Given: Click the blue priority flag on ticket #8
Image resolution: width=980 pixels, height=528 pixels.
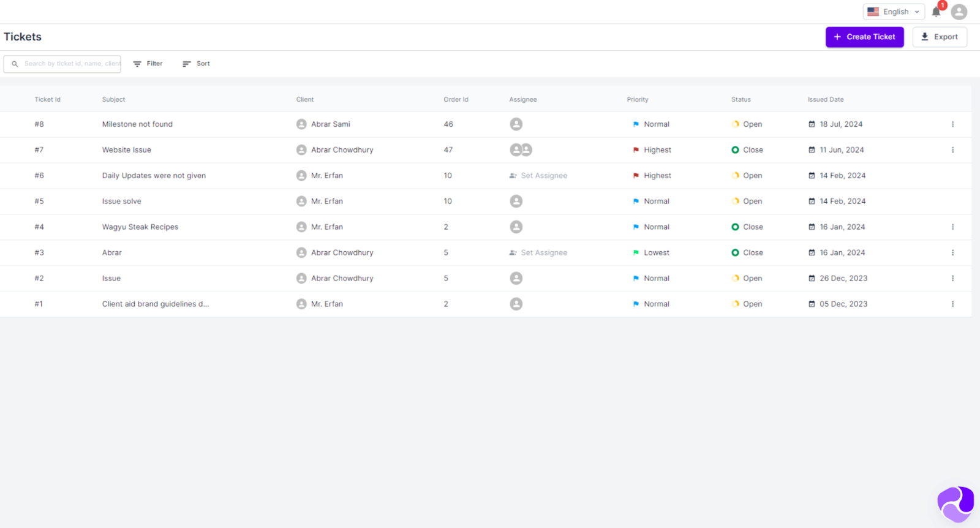Looking at the screenshot, I should [x=636, y=124].
